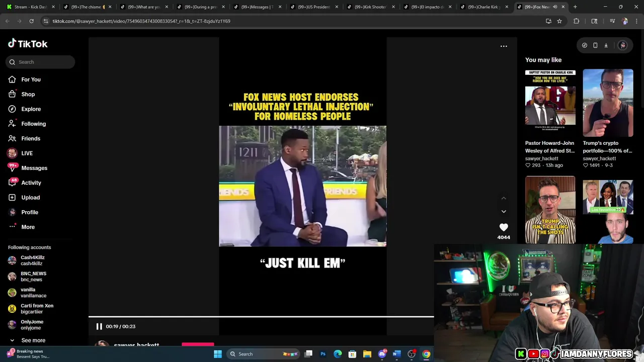Click the phone app icon in header
The width and height of the screenshot is (644, 362).
pyautogui.click(x=595, y=45)
